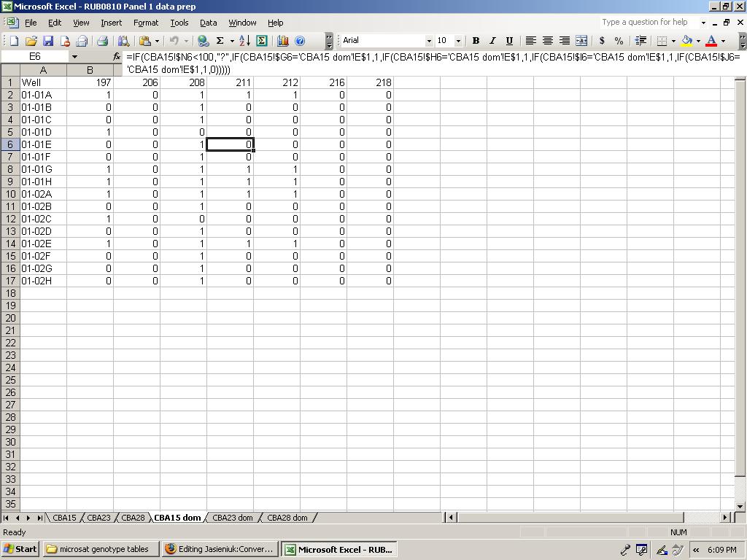Sort ascending with the A-Z icon
This screenshot has height=560, width=747.
(244, 41)
